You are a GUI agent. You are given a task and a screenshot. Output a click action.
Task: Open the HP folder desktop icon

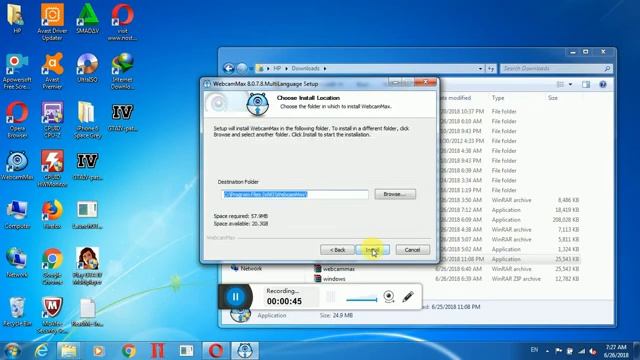[17, 19]
